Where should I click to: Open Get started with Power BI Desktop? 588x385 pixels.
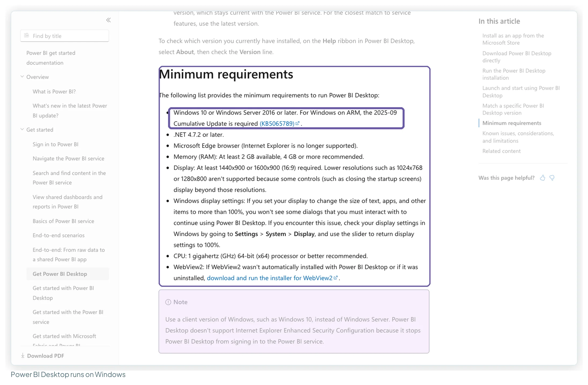pyautogui.click(x=63, y=293)
